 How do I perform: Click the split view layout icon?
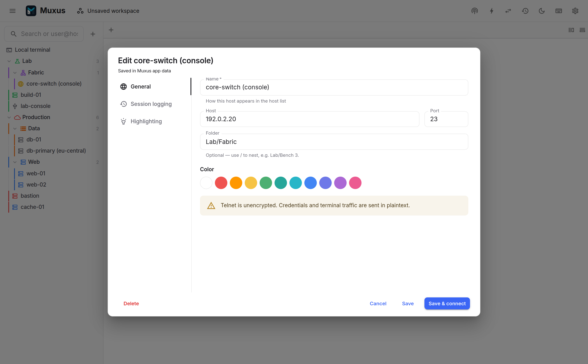click(x=571, y=30)
